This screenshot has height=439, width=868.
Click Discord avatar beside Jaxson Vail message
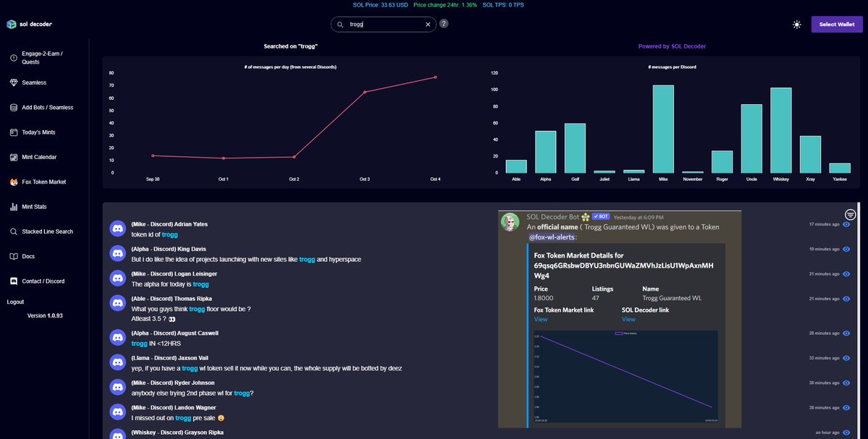[x=117, y=362]
